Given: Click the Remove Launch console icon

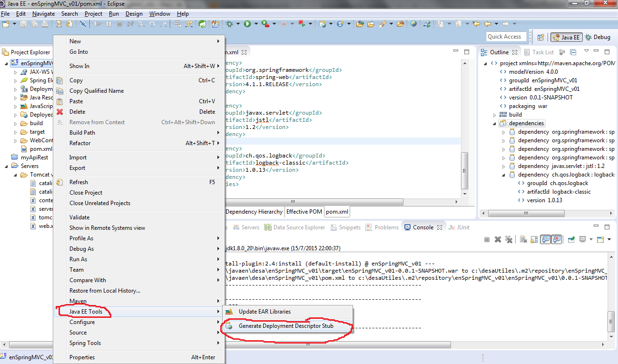Looking at the screenshot, I should (498, 239).
